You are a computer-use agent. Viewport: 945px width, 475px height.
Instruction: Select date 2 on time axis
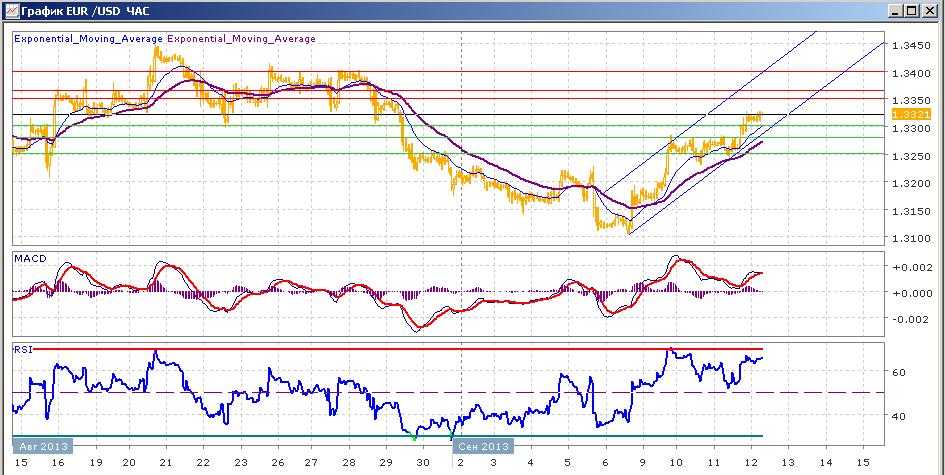[460, 462]
